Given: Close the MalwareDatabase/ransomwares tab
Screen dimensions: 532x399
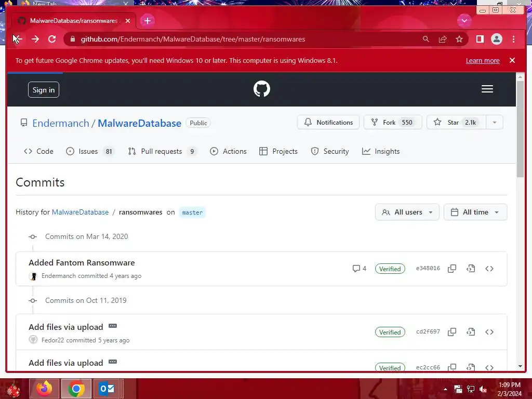Looking at the screenshot, I should (x=128, y=21).
